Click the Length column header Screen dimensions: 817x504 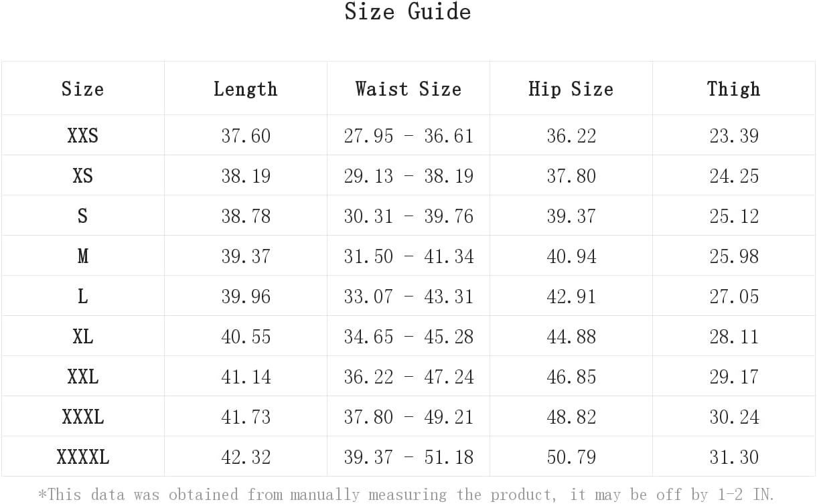[245, 89]
